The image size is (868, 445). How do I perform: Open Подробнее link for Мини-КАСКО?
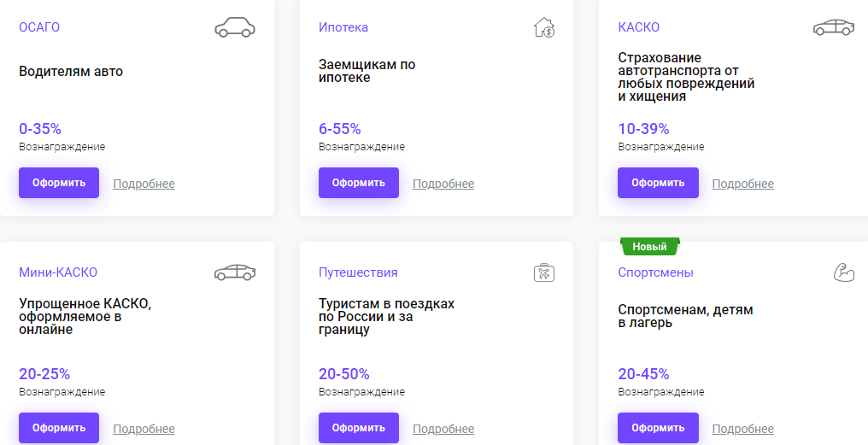pos(144,429)
